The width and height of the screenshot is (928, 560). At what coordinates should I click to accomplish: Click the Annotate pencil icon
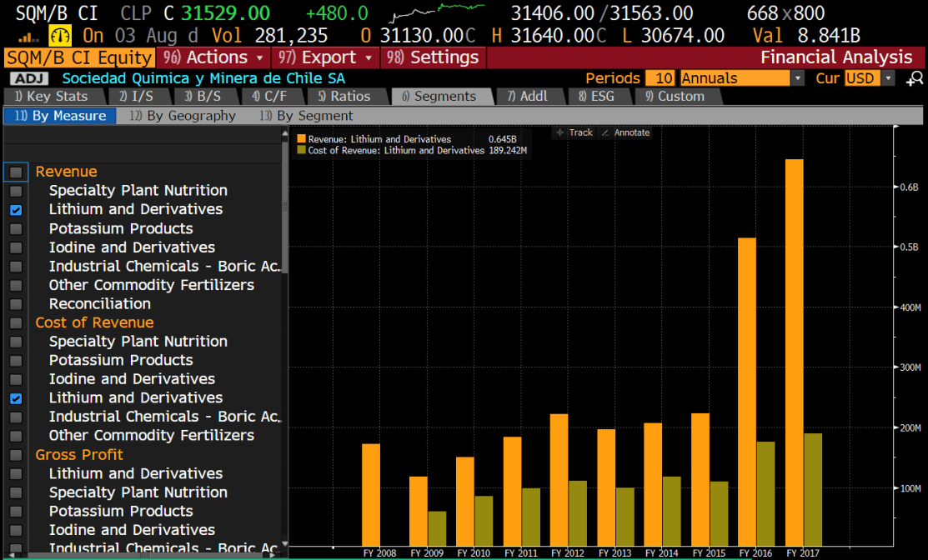(604, 132)
